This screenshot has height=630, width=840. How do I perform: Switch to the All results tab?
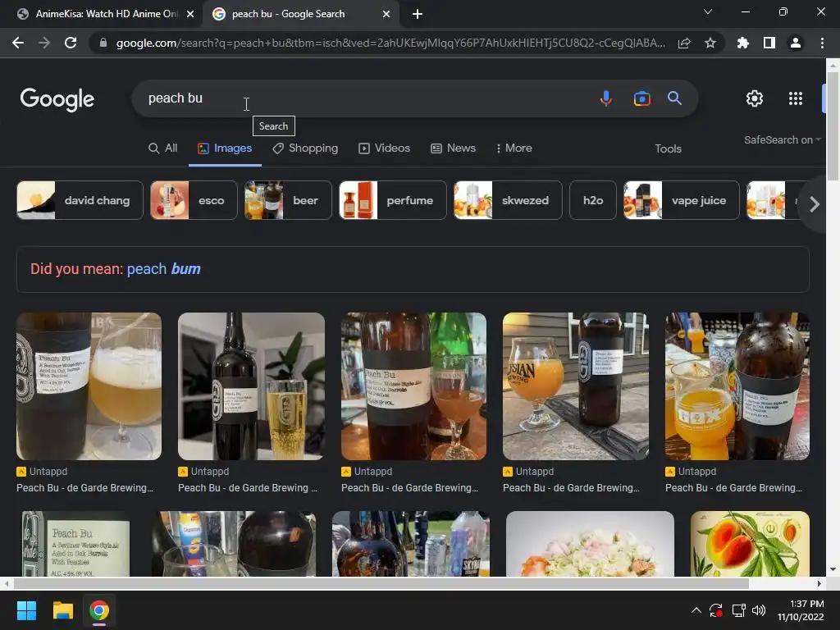click(x=163, y=148)
